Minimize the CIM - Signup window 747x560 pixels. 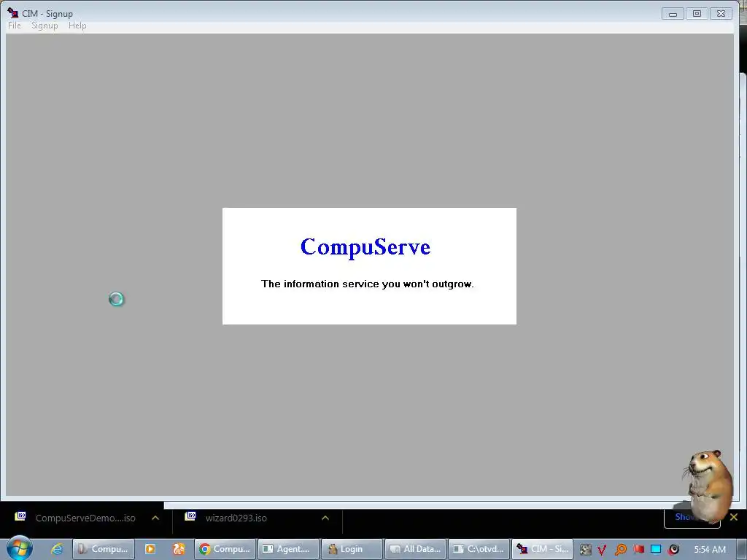673,14
